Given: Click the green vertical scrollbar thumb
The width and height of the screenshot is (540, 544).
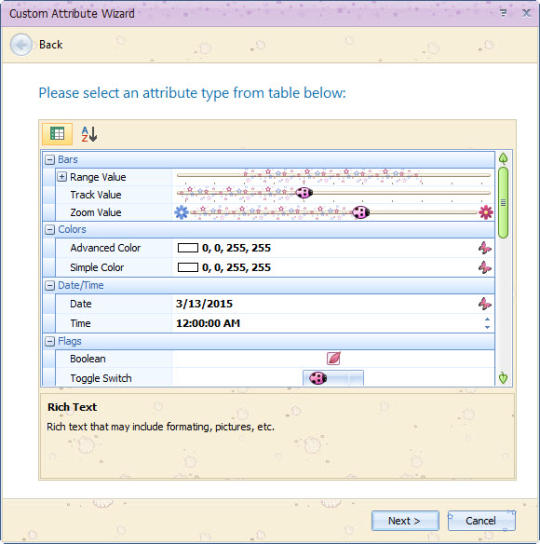Looking at the screenshot, I should (503, 203).
